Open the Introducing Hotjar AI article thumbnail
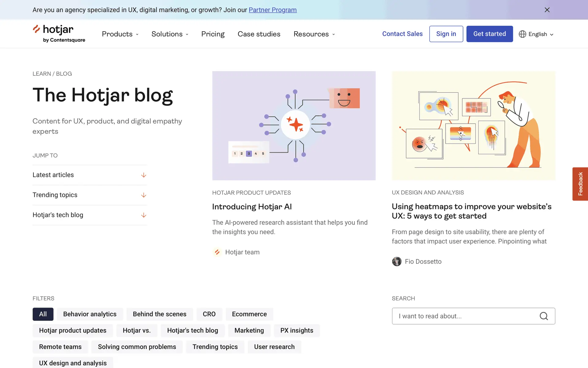Image resolution: width=588 pixels, height=368 pixels. (x=294, y=126)
